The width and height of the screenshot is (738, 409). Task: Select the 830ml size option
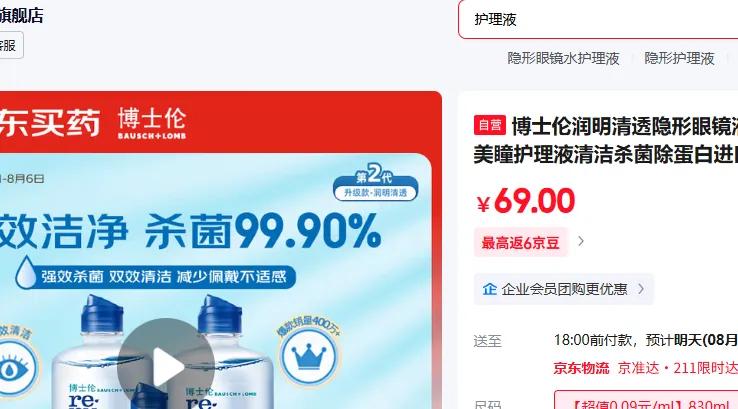coord(646,400)
